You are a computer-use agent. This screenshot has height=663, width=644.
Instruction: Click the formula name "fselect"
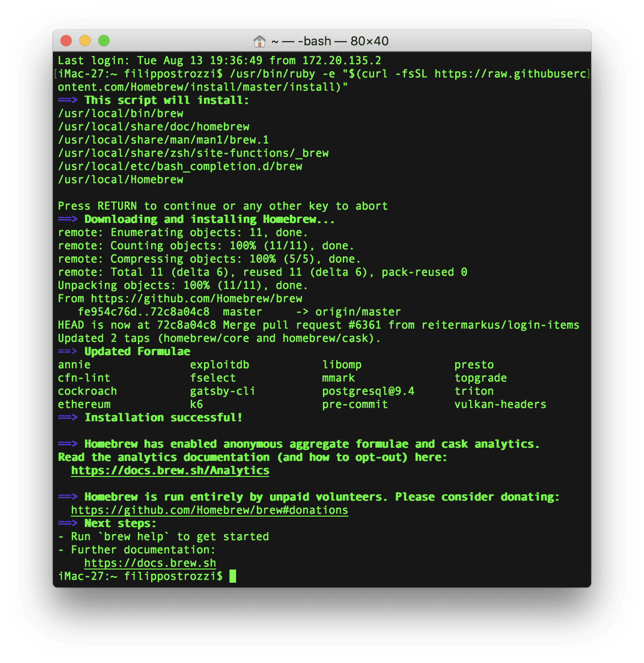(x=213, y=378)
